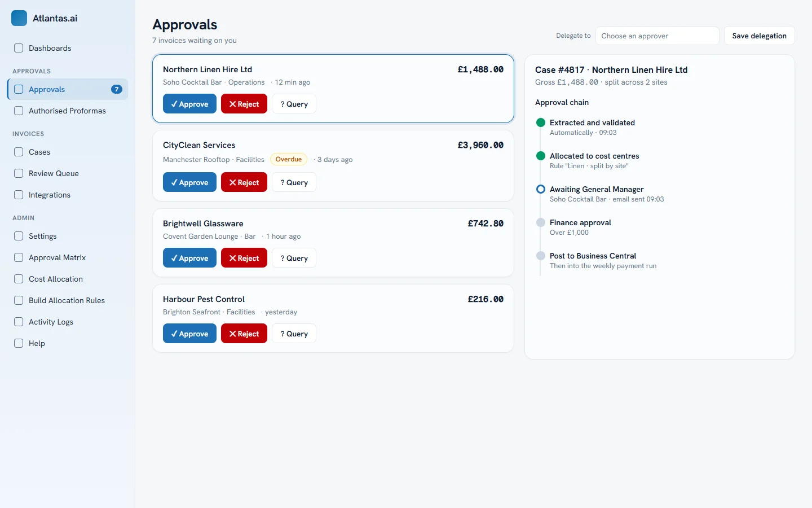Click the Settings sidebar icon
Image resolution: width=812 pixels, height=508 pixels.
tap(19, 236)
